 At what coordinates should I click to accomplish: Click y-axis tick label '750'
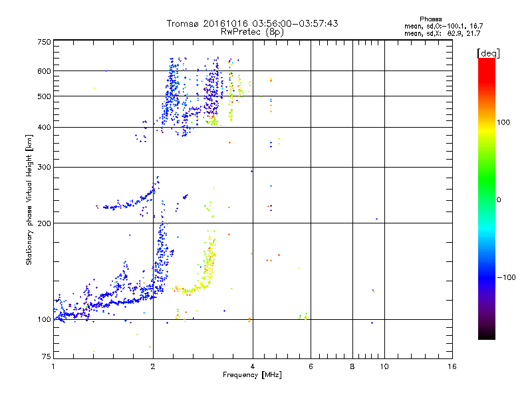tap(44, 42)
